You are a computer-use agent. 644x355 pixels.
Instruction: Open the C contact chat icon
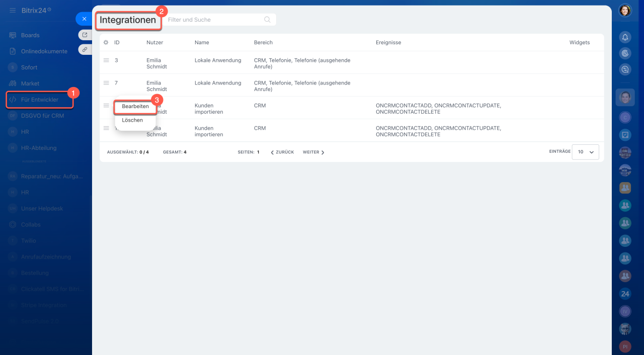[625, 117]
